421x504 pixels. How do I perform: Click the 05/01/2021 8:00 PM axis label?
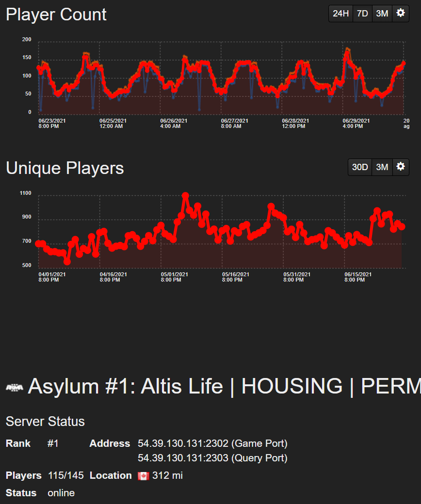[174, 277]
